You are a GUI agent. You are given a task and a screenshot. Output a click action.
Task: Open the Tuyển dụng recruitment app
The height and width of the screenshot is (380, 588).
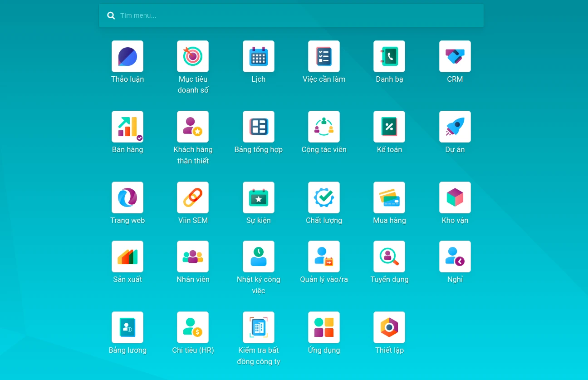389,257
